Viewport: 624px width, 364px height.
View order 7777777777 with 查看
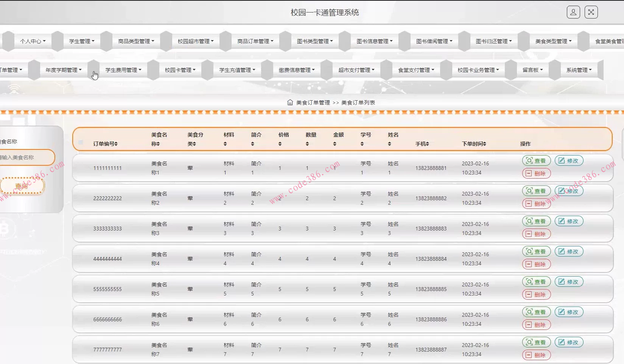point(536,342)
